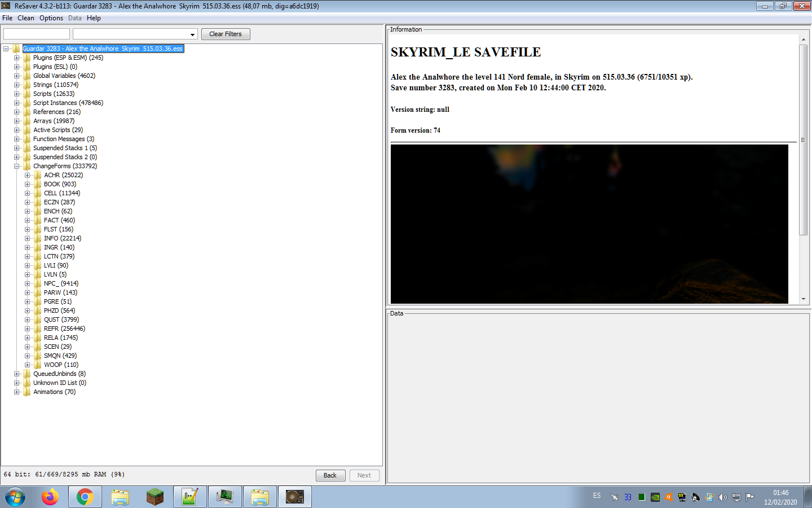Expand the ACHR (25022) node

(x=27, y=175)
